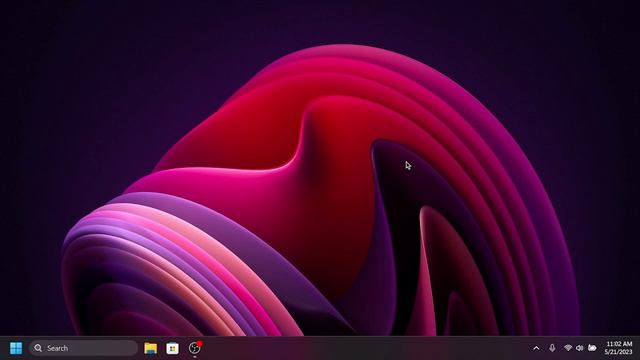Screen dimensions: 640x360
Task: Launch Microsoft Store from the taskbar
Action: pos(172,348)
